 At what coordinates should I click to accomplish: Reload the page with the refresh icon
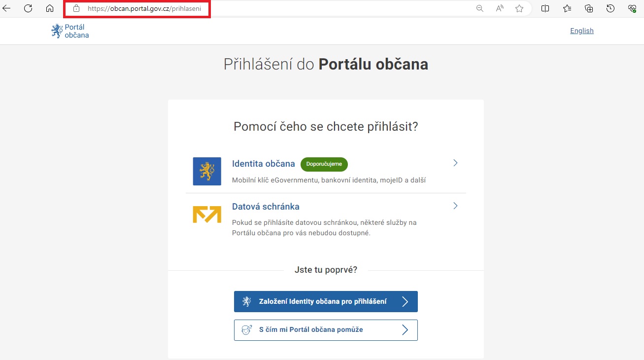pos(28,8)
